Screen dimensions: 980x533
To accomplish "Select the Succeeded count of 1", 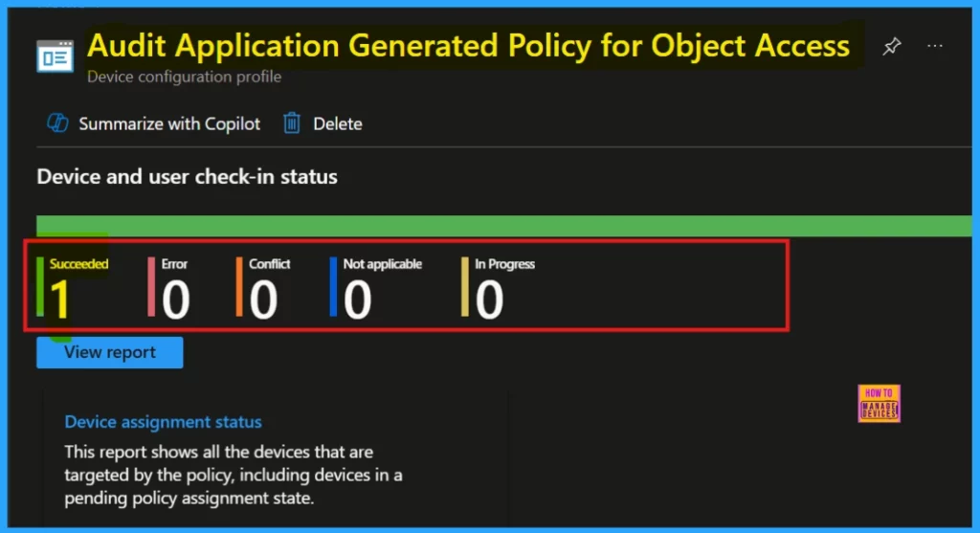I will (x=60, y=300).
